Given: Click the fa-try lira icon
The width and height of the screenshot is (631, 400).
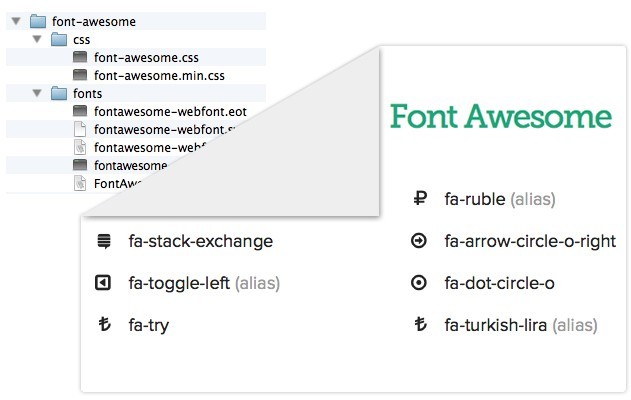Looking at the screenshot, I should (103, 325).
